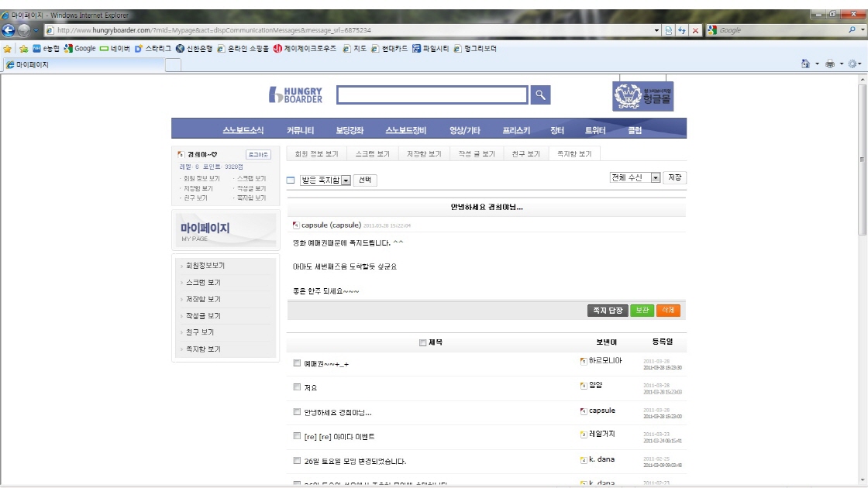Open the 커뮤니티 navigation menu
The width and height of the screenshot is (868, 488).
point(300,130)
